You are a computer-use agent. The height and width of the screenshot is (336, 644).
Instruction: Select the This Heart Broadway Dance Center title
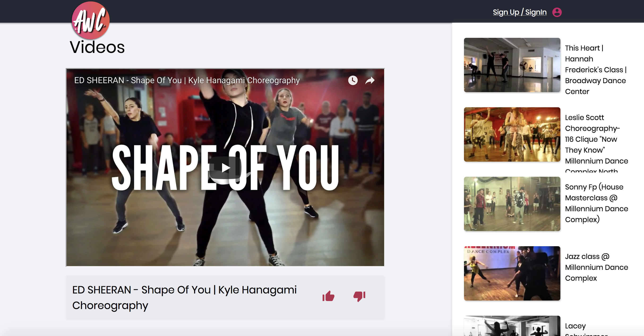point(596,70)
